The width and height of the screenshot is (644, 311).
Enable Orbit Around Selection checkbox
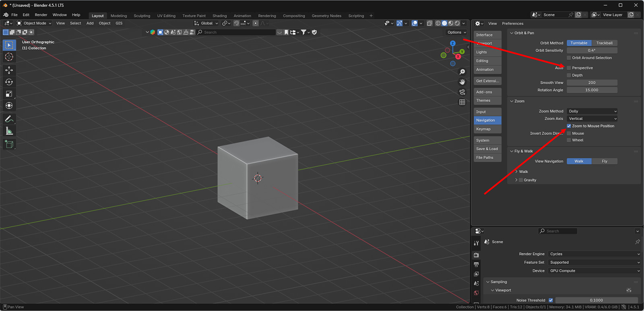[569, 58]
